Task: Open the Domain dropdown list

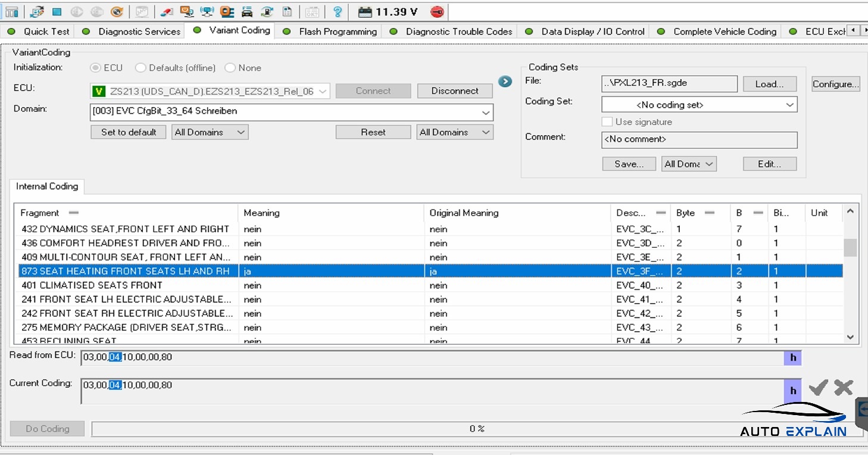Action: pos(486,111)
